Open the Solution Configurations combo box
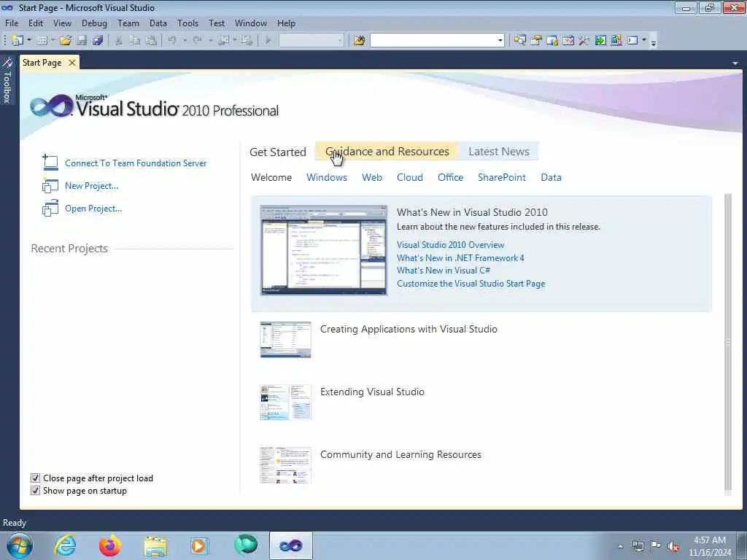Screen dimensions: 747x560 311,41
